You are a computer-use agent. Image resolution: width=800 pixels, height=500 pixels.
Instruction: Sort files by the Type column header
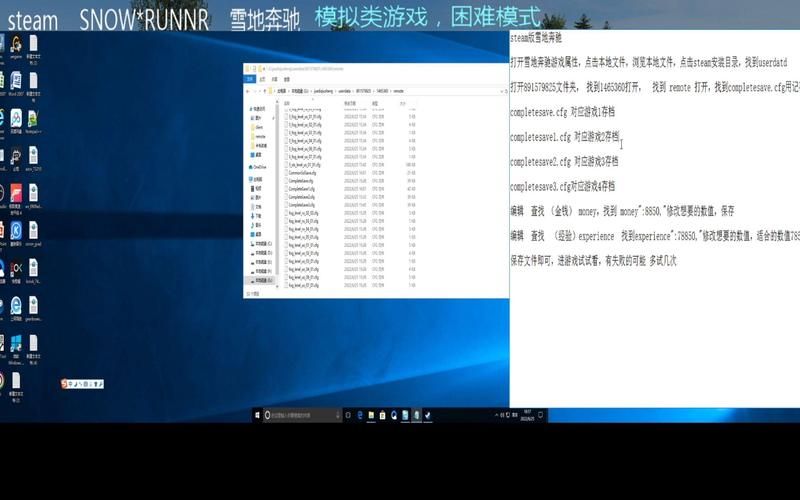(375, 103)
